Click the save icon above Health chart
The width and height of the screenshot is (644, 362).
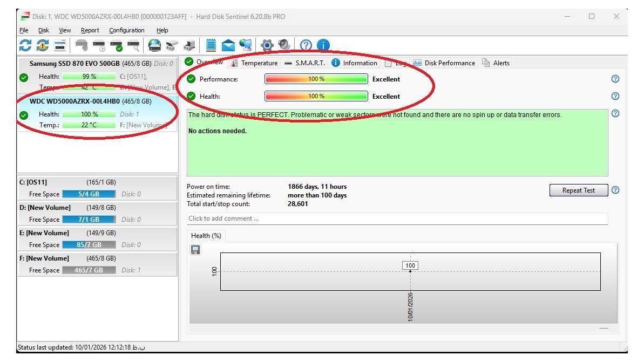coord(196,250)
